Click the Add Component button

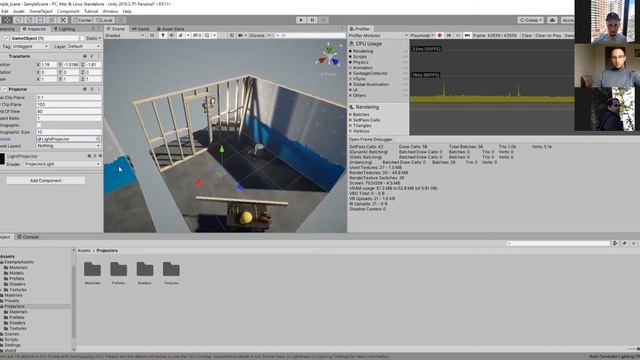point(46,180)
